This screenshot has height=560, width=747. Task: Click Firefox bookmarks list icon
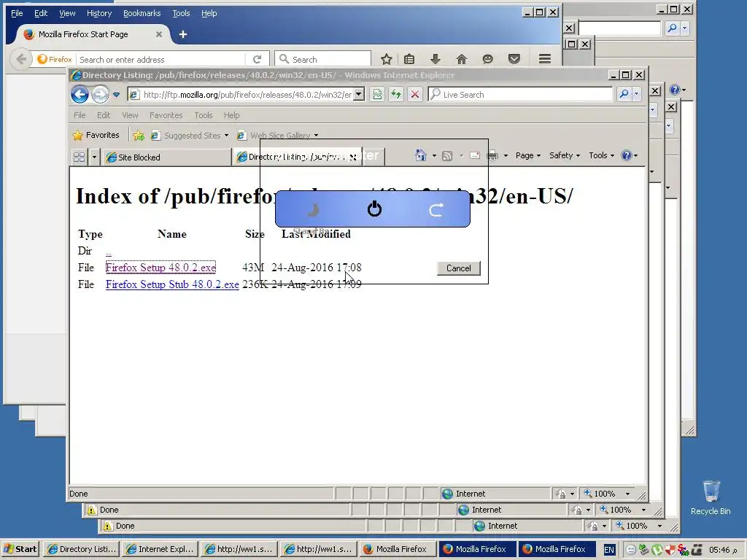click(409, 59)
